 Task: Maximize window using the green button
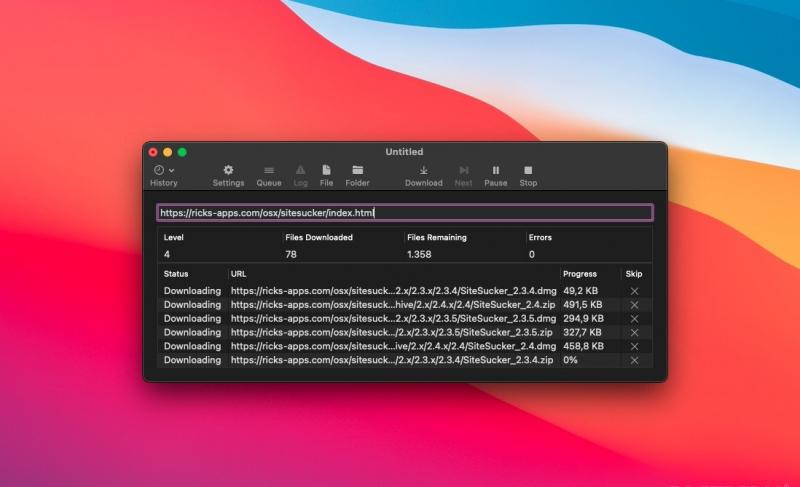182,152
